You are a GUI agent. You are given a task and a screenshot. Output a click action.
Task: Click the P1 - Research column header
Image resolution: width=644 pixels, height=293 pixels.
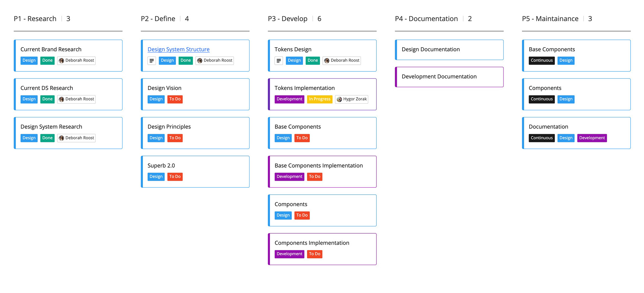pyautogui.click(x=35, y=19)
